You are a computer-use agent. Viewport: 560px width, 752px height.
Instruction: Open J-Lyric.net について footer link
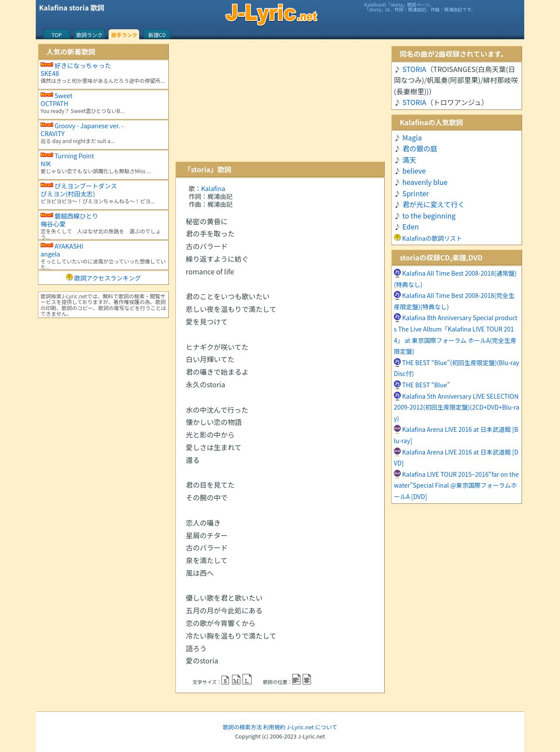click(312, 727)
